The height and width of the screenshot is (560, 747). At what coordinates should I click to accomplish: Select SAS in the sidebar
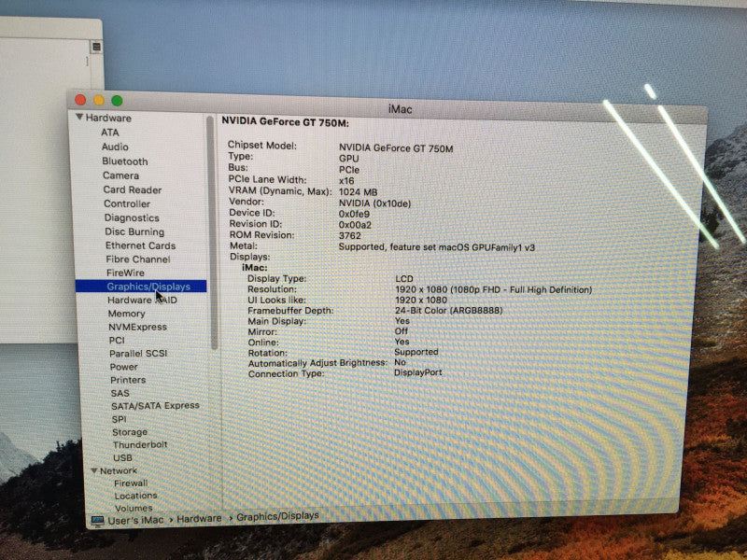click(x=120, y=393)
